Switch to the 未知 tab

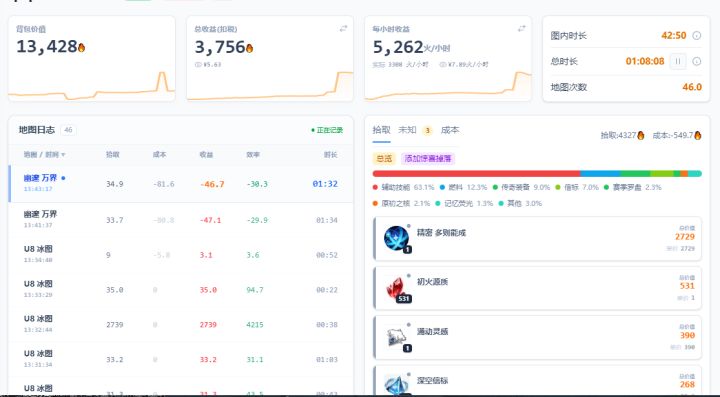[x=407, y=130]
